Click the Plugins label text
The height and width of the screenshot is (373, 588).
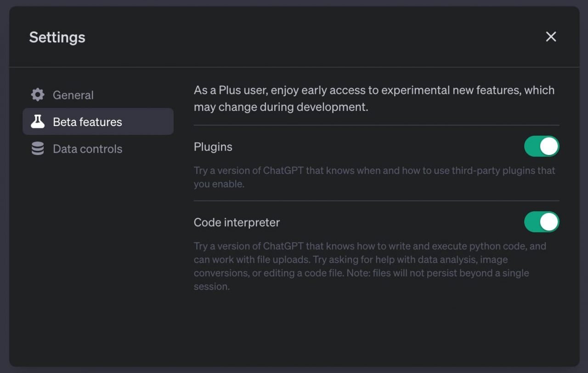click(x=213, y=146)
